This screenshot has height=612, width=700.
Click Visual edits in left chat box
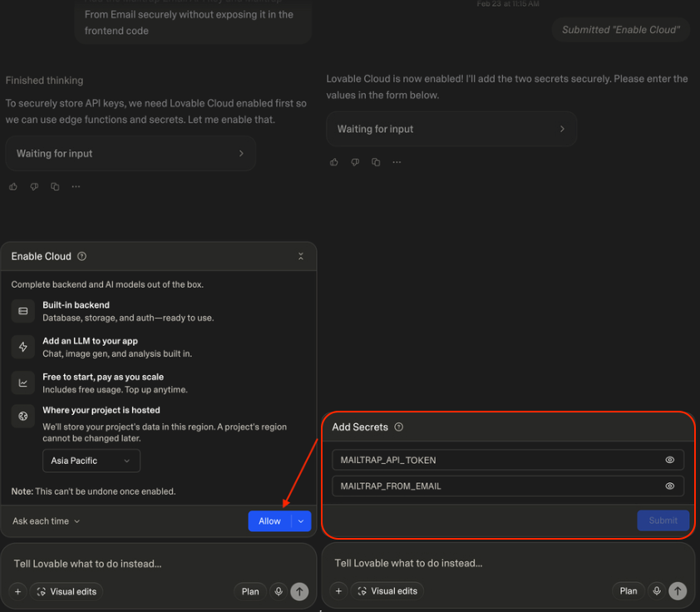coord(67,591)
